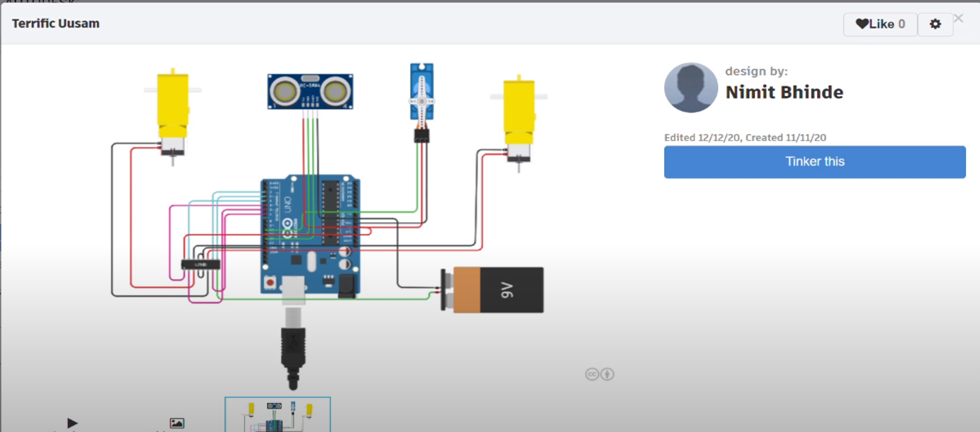Click the Like heart button
Viewport: 980px width, 432px height.
coord(880,24)
